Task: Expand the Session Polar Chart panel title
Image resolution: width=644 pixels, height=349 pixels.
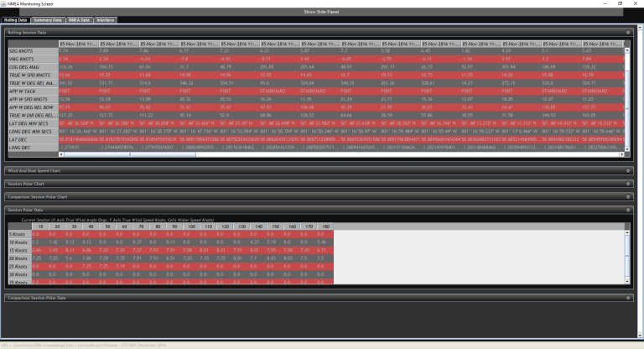Action: point(26,184)
